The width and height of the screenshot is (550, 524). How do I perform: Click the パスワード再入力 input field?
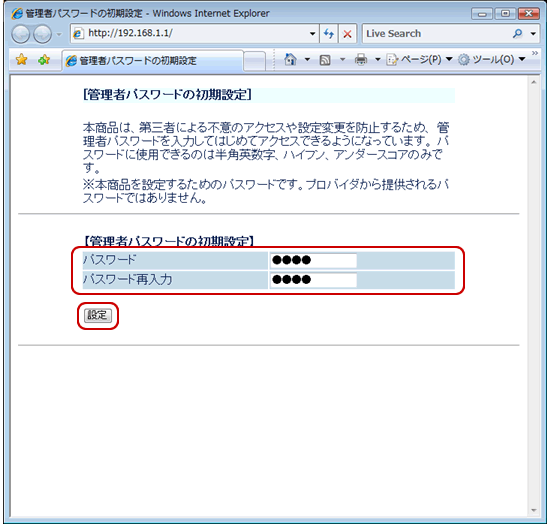(313, 280)
